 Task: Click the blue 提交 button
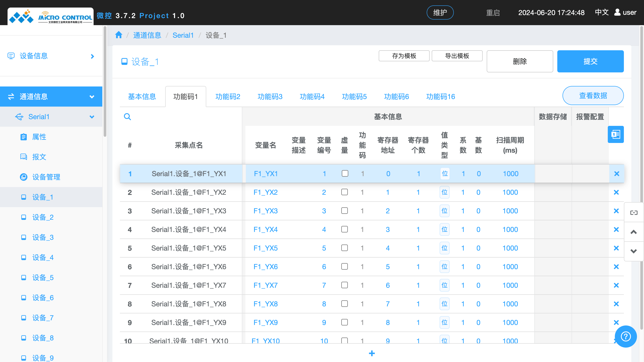coord(590,61)
